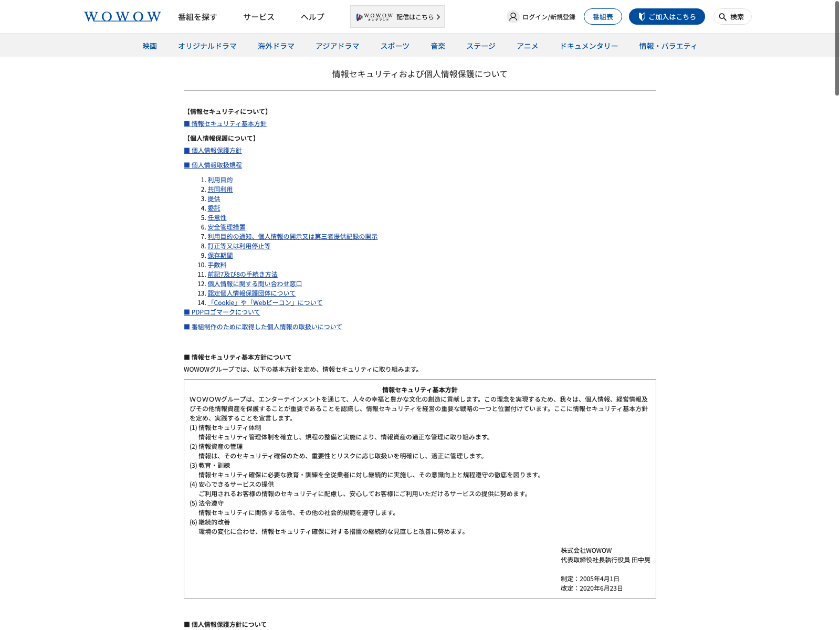Click ログイン/新規登録 link

[x=549, y=17]
